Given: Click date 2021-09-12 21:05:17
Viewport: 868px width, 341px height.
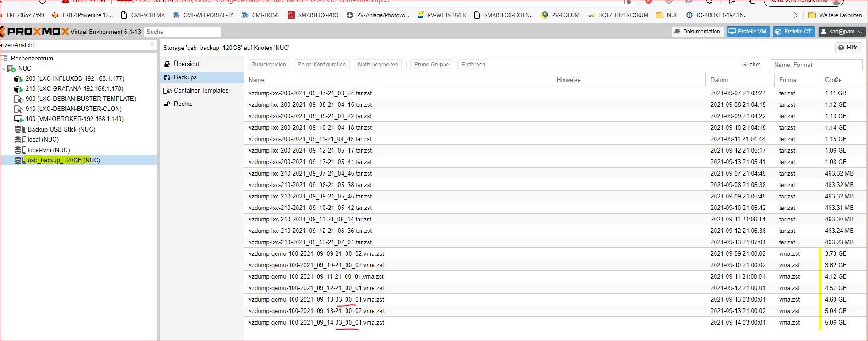Looking at the screenshot, I should click(738, 150).
